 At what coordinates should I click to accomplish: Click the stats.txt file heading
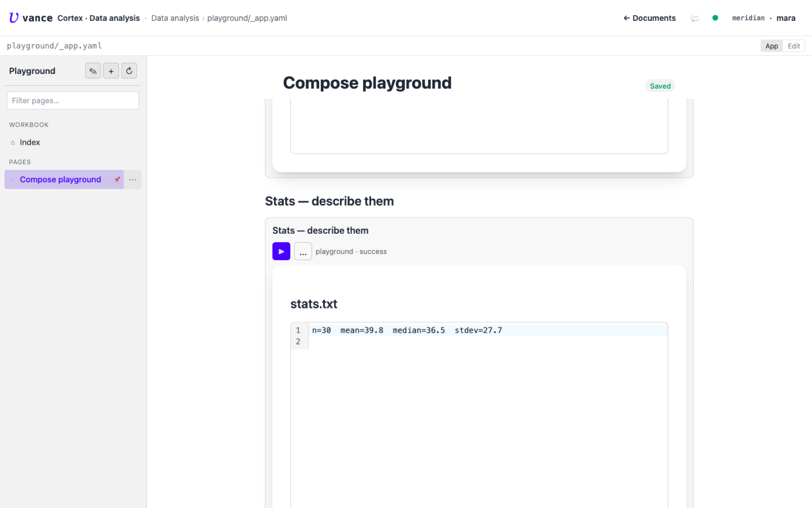coord(314,304)
